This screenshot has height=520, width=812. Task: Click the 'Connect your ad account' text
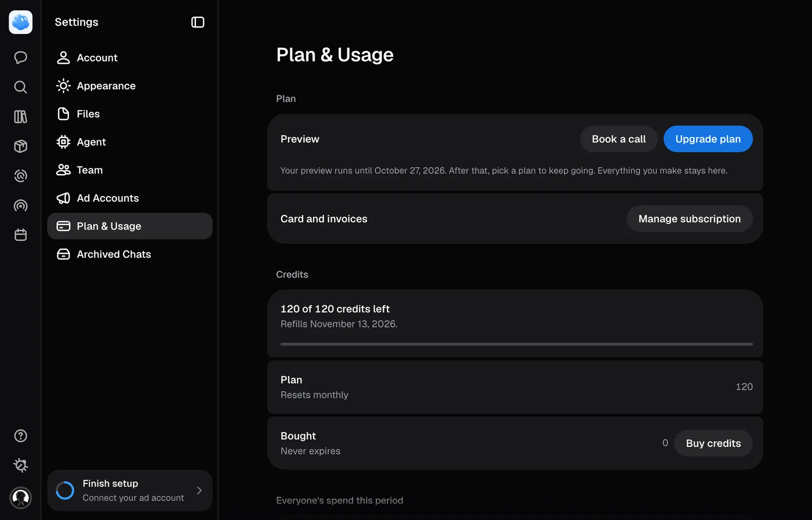(133, 498)
